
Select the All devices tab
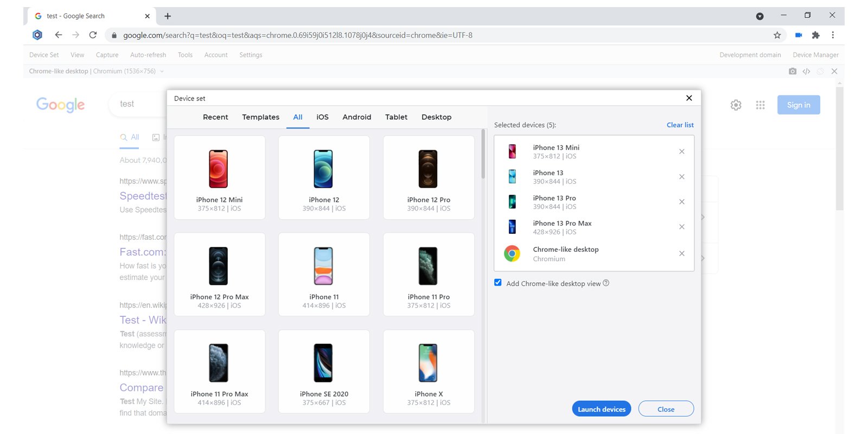(298, 117)
